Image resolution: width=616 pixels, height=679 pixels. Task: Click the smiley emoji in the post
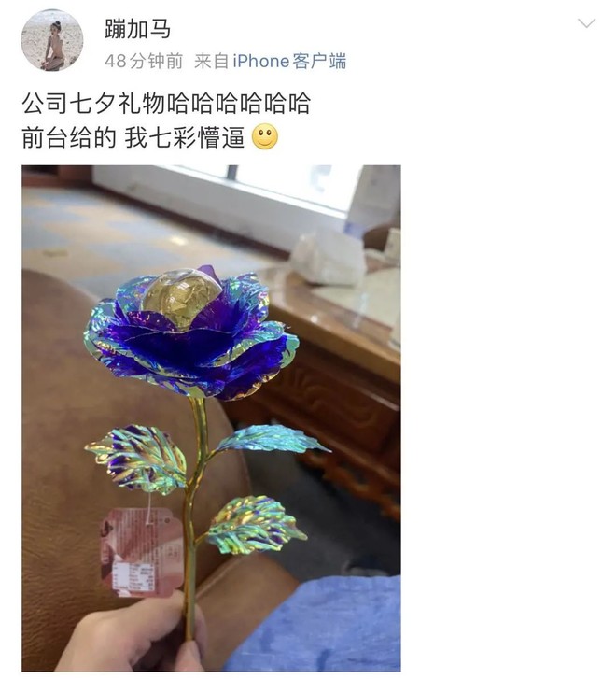(x=265, y=137)
